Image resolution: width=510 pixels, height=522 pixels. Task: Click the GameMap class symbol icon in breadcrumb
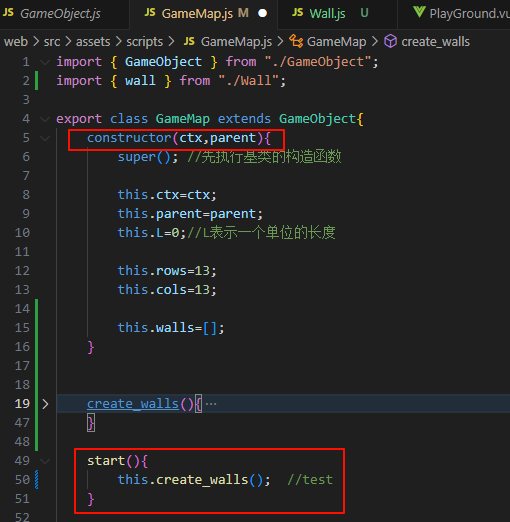click(x=296, y=41)
